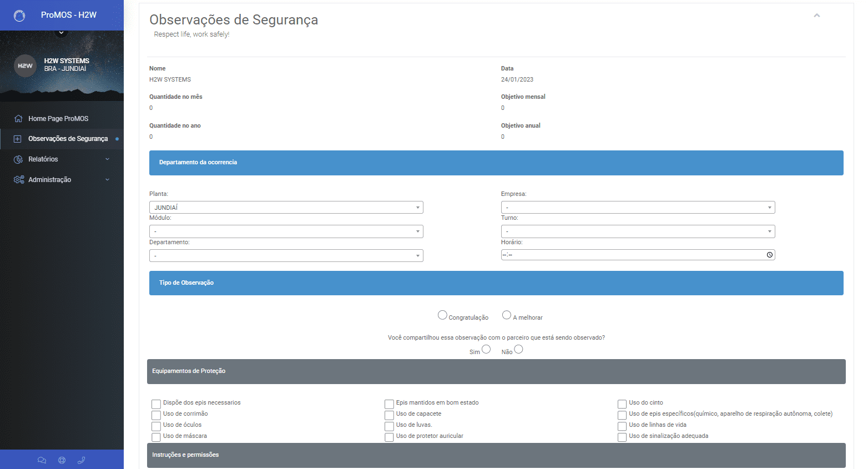Image resolution: width=868 pixels, height=469 pixels.
Task: Click the H2W user avatar
Action: point(25,65)
